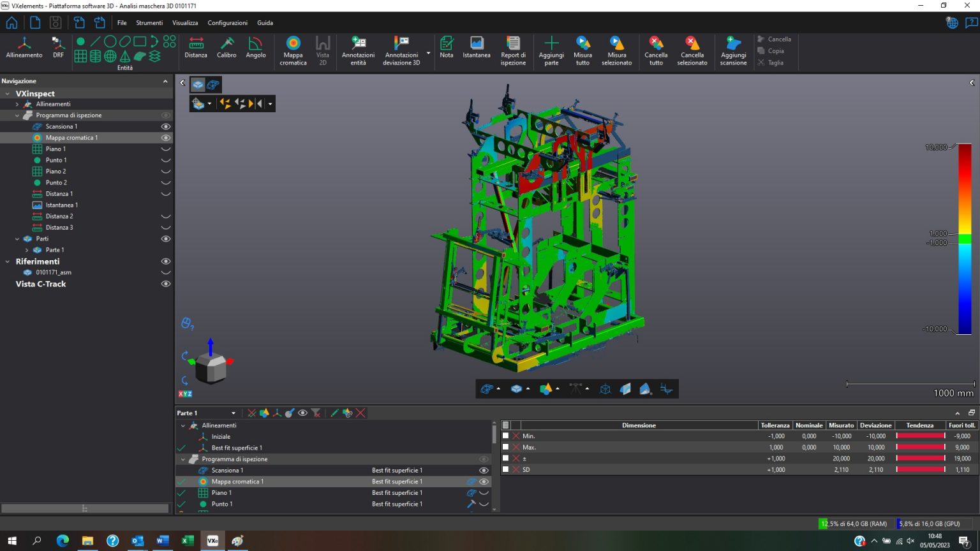The width and height of the screenshot is (980, 551).
Task: Launch a new Aggiungi scansione
Action: click(x=732, y=51)
